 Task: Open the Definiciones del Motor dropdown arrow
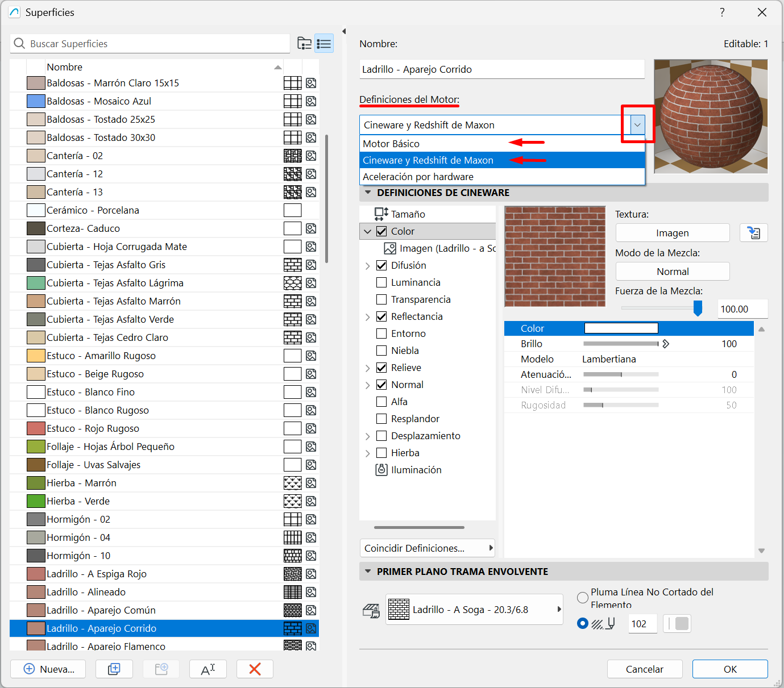637,125
